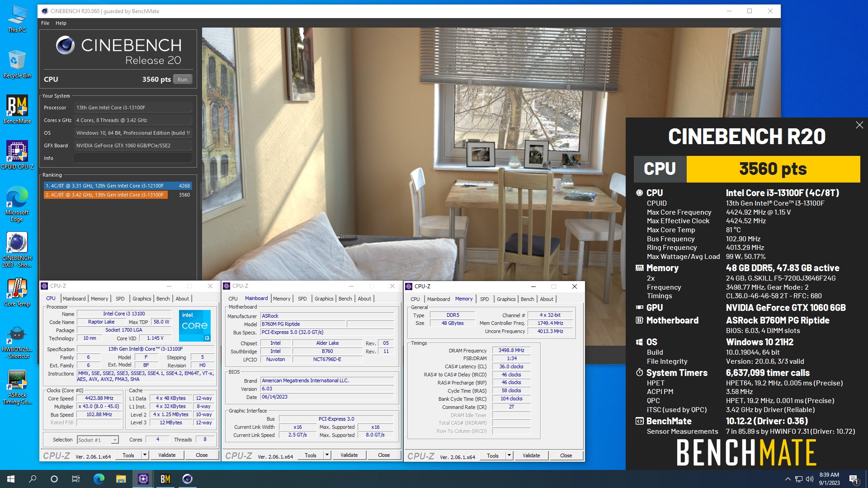Launch CINEBENCH 2003 desktop shortcut
Viewport: 868px width, 488px height.
click(17, 250)
